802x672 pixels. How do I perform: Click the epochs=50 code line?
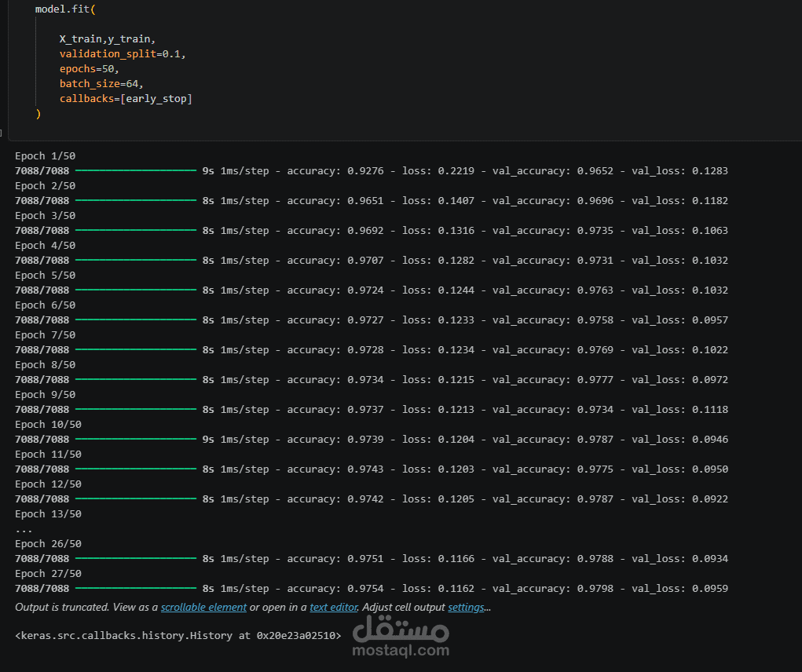[x=89, y=68]
